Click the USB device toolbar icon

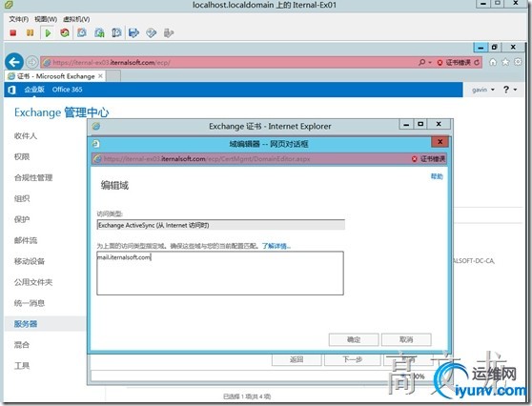[169, 33]
